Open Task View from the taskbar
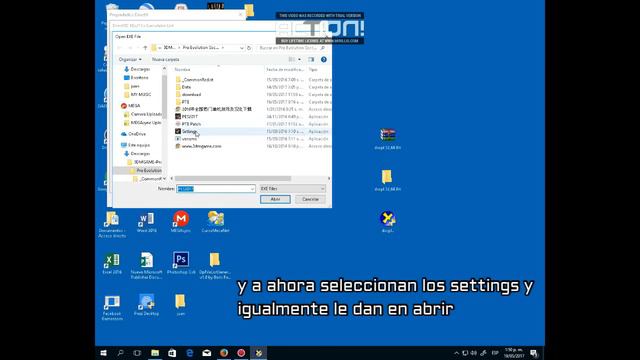The height and width of the screenshot is (360, 640). pos(138,353)
